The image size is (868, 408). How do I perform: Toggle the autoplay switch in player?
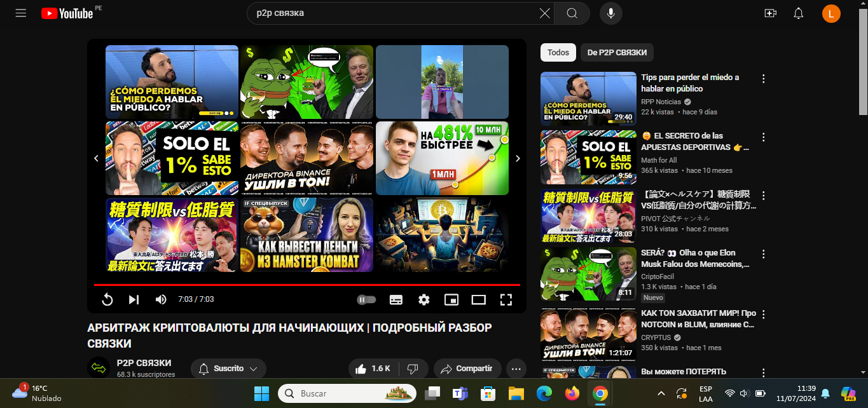(367, 299)
